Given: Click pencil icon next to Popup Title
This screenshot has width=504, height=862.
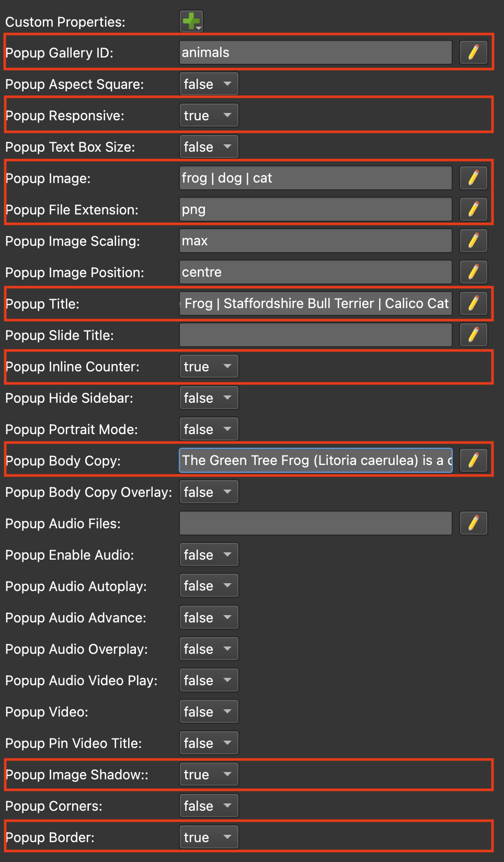Looking at the screenshot, I should click(x=474, y=303).
